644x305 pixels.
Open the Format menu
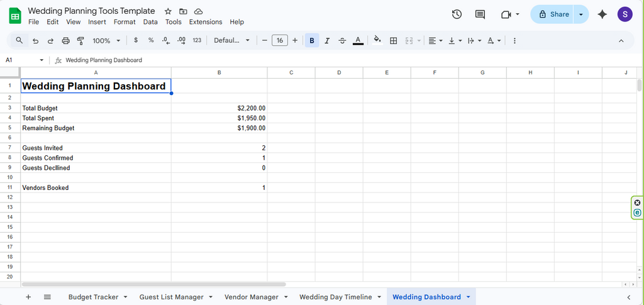click(x=125, y=22)
